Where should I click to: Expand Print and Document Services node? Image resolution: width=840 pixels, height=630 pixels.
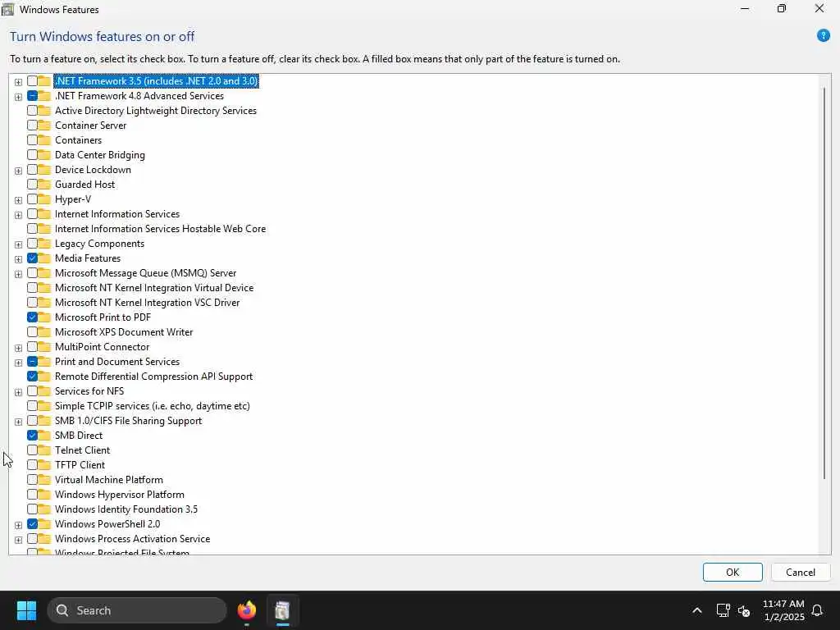tap(18, 363)
